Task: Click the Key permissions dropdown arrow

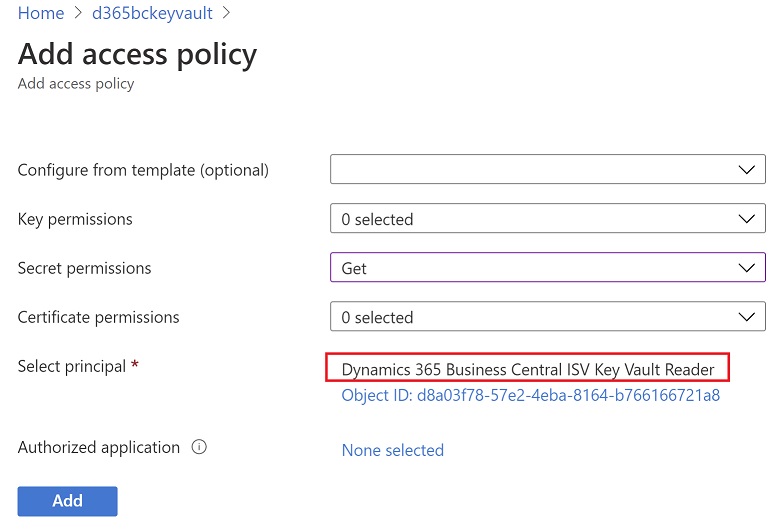Action: 746,219
